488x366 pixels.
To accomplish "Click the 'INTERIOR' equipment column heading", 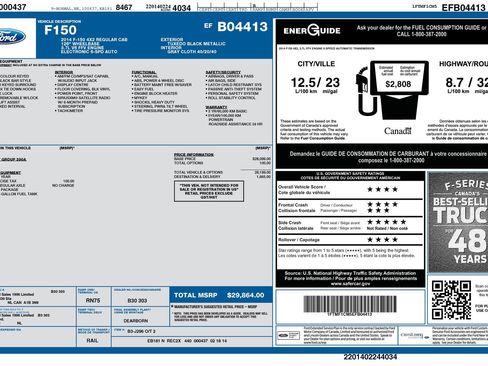I will click(64, 72).
